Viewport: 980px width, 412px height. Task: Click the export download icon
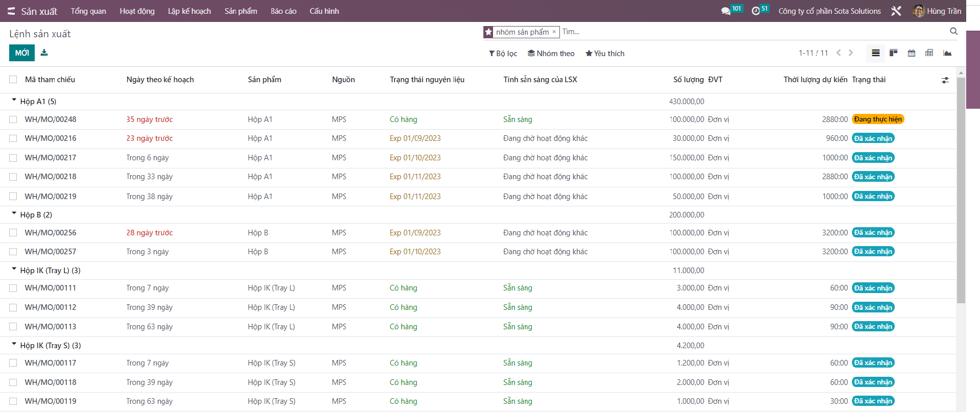coord(44,53)
